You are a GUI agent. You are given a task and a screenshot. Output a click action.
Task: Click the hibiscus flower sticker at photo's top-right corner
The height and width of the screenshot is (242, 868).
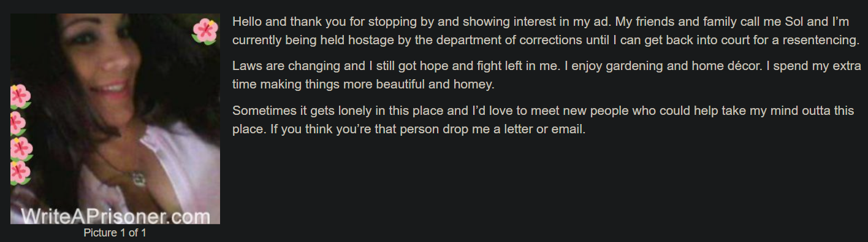pyautogui.click(x=205, y=31)
